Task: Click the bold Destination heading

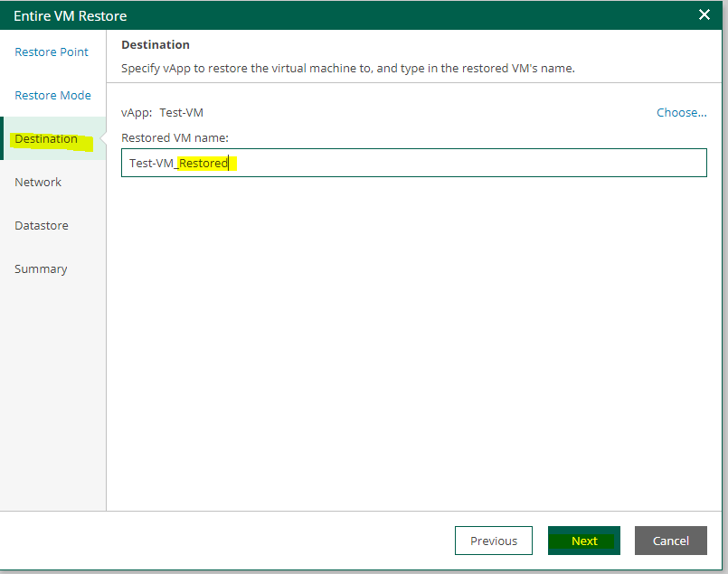Action: point(156,45)
